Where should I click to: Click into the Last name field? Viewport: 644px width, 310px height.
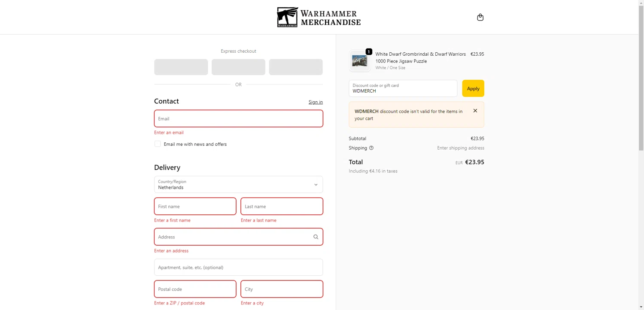click(x=282, y=206)
